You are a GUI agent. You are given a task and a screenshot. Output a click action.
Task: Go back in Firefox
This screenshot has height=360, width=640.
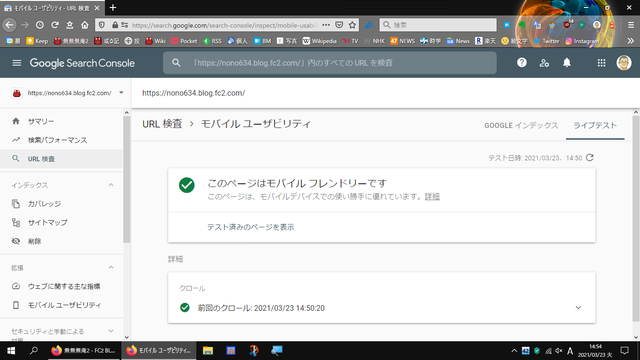(x=9, y=25)
